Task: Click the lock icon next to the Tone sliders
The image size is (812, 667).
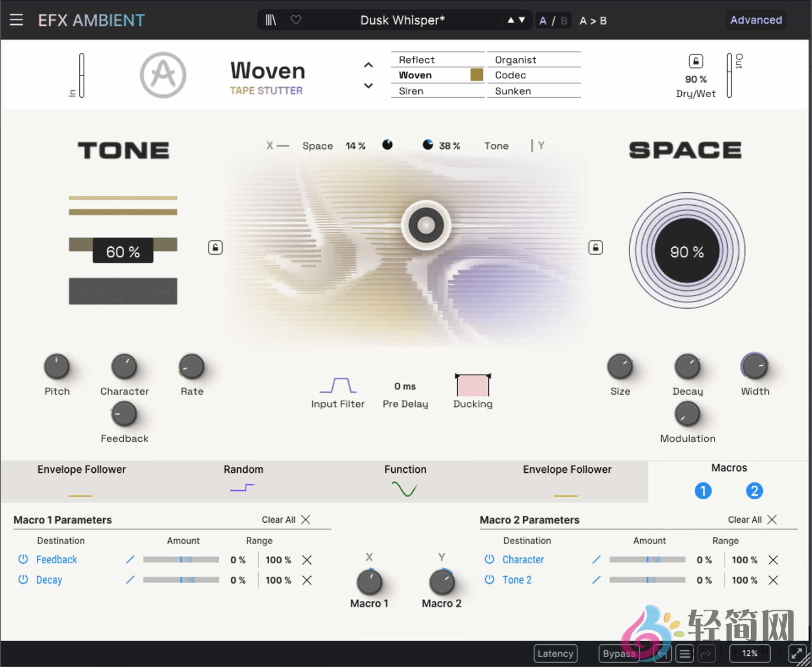Action: click(x=215, y=247)
